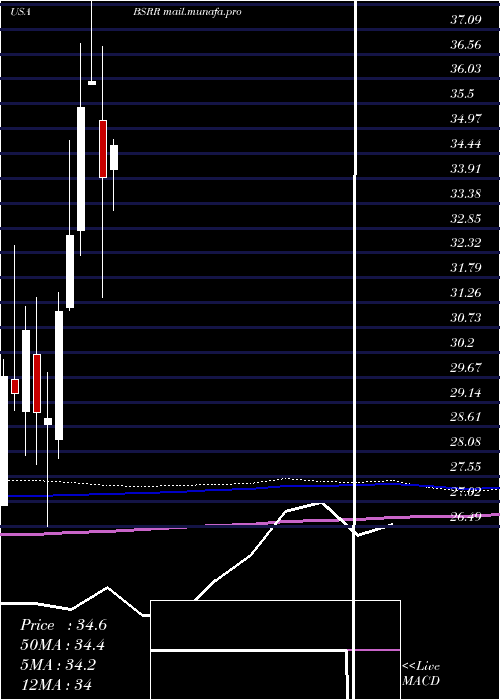Click the 36.56 price axis label
This screenshot has height=700, width=500.
(x=466, y=45)
